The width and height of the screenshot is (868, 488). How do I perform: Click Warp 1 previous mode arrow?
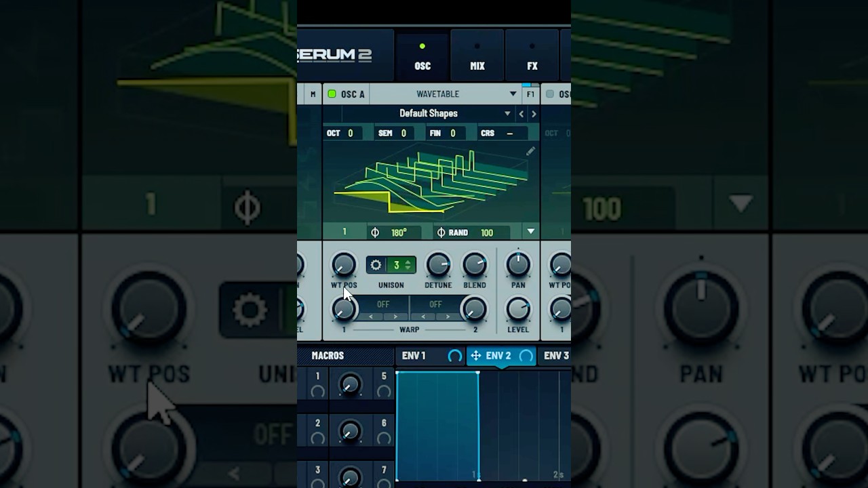point(371,317)
